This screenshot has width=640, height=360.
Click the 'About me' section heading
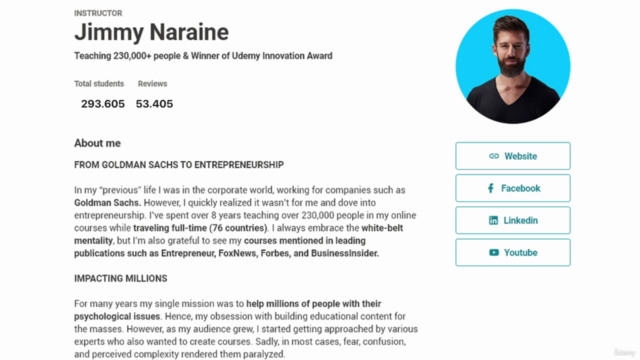pos(98,143)
